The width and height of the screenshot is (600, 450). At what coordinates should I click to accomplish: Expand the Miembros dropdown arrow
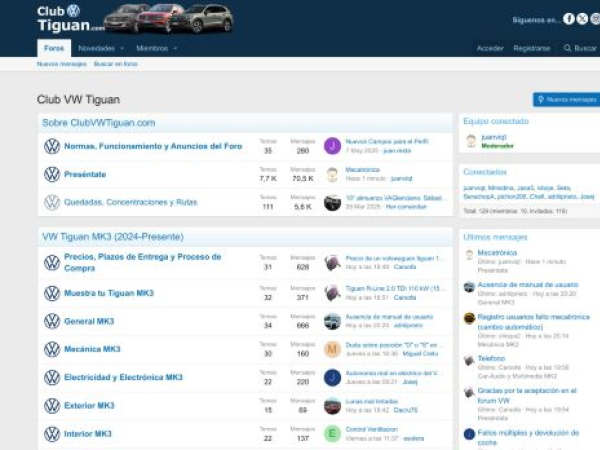pos(175,48)
